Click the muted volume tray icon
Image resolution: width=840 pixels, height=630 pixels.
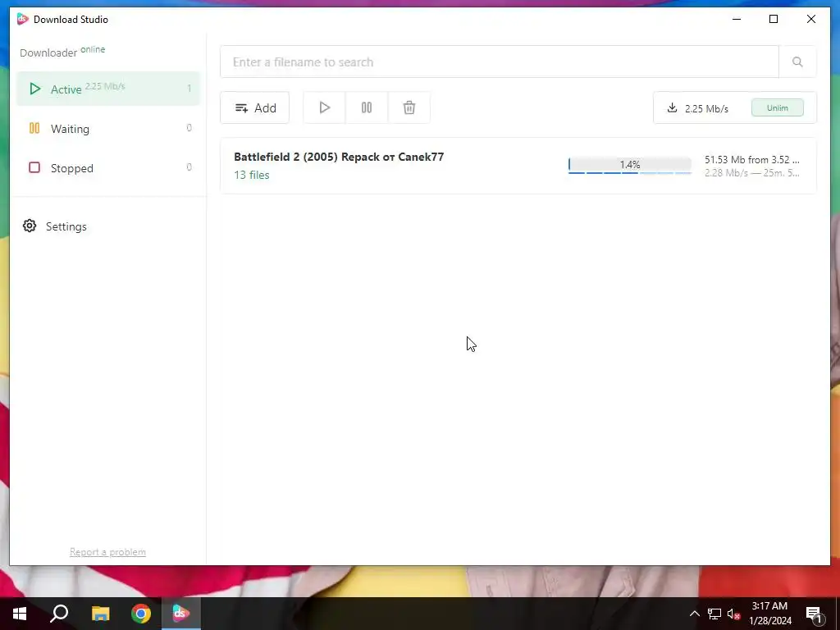734,614
